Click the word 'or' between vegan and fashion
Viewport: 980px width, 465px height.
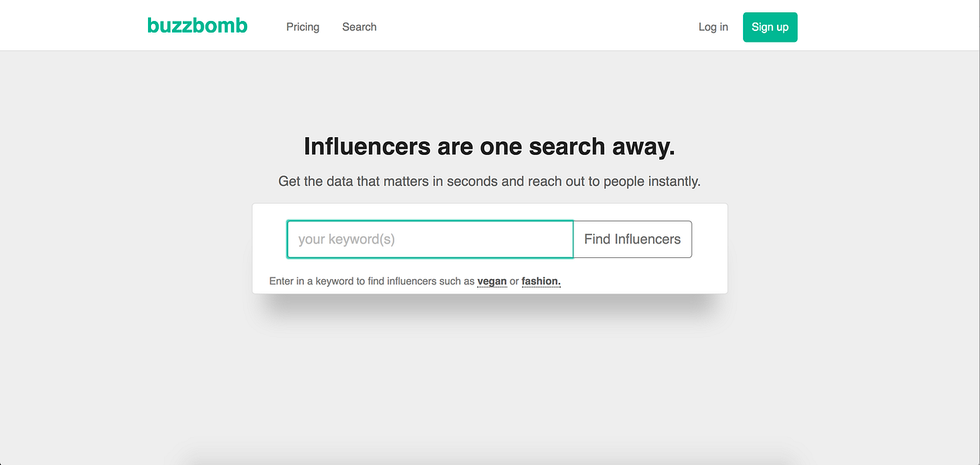pyautogui.click(x=514, y=281)
